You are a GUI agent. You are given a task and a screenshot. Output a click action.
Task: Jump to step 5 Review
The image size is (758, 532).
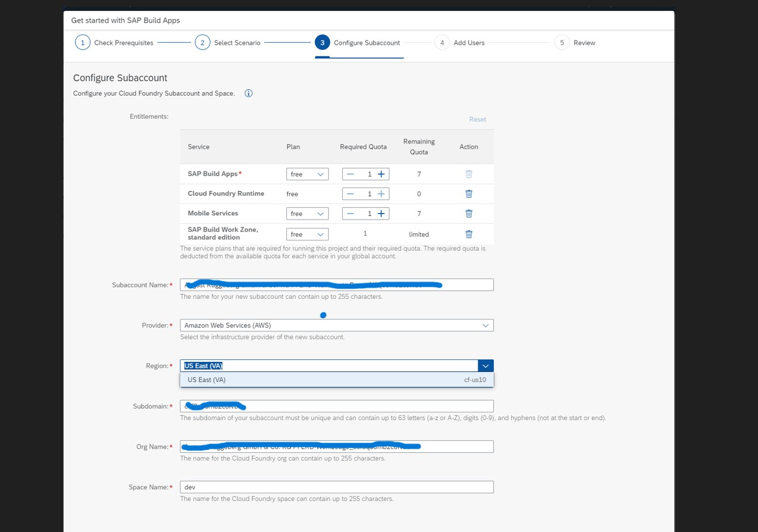[x=575, y=43]
